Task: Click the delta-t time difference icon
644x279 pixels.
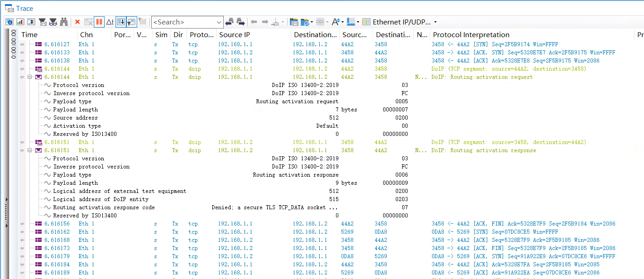Action: tap(110, 22)
